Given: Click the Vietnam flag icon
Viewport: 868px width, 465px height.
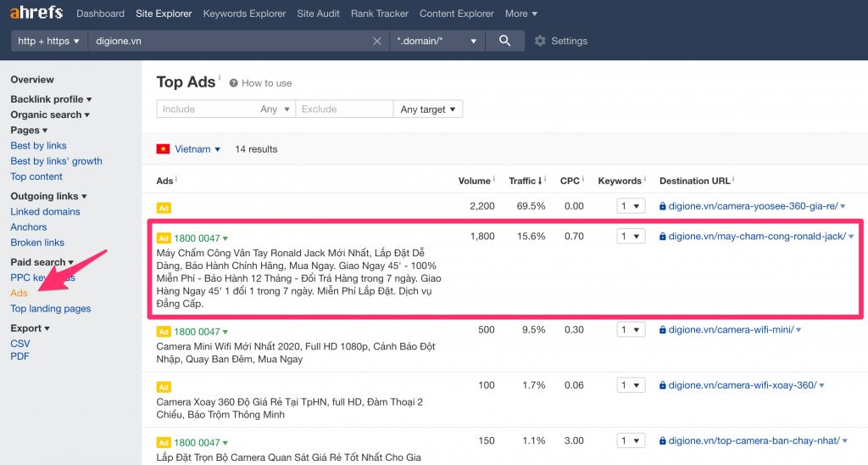Looking at the screenshot, I should coord(164,149).
